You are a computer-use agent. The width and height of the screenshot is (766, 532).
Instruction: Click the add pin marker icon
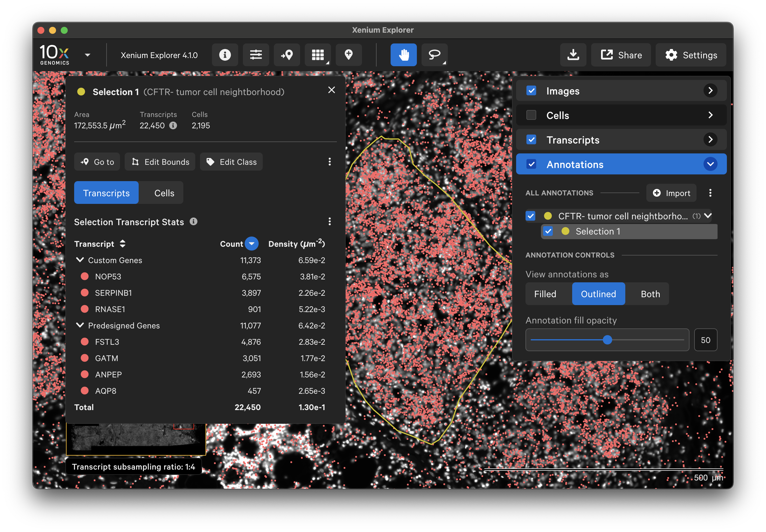tap(349, 55)
